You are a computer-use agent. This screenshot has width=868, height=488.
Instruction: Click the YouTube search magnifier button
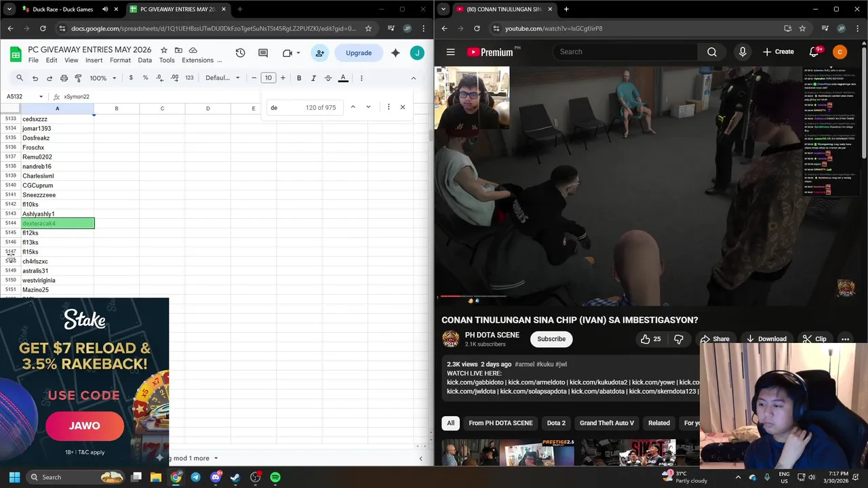(x=712, y=52)
